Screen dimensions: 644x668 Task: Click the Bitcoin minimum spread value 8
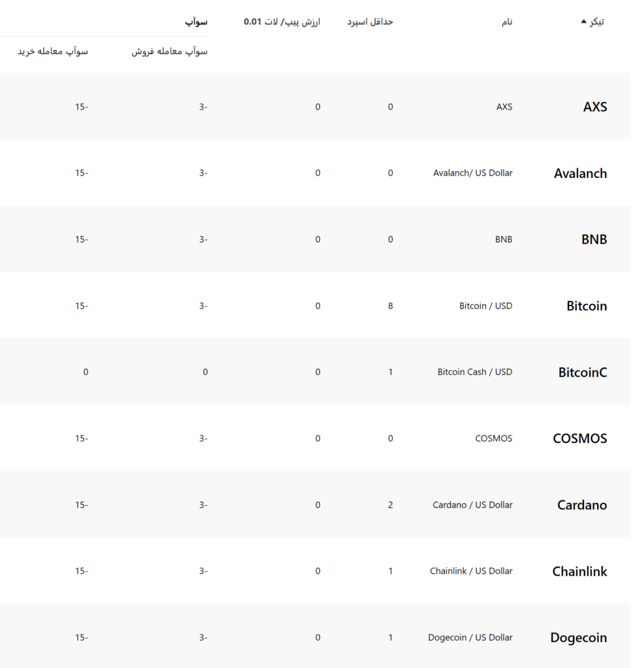(x=390, y=306)
